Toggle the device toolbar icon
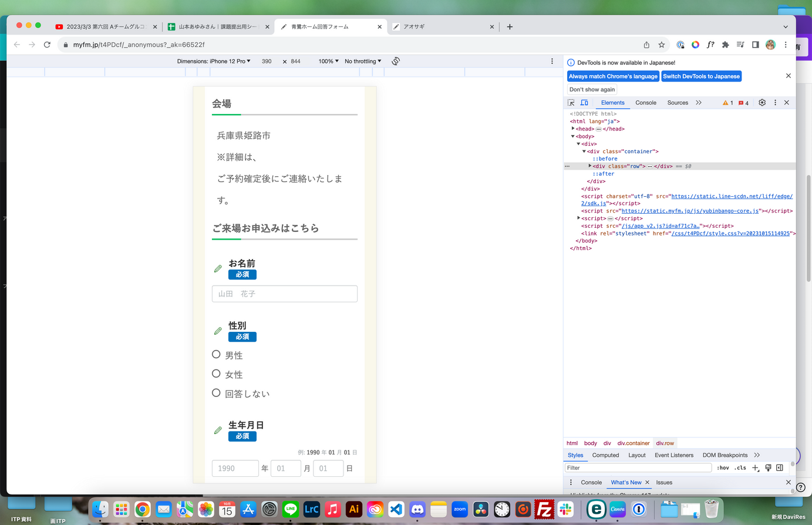This screenshot has width=812, height=525. tap(584, 103)
